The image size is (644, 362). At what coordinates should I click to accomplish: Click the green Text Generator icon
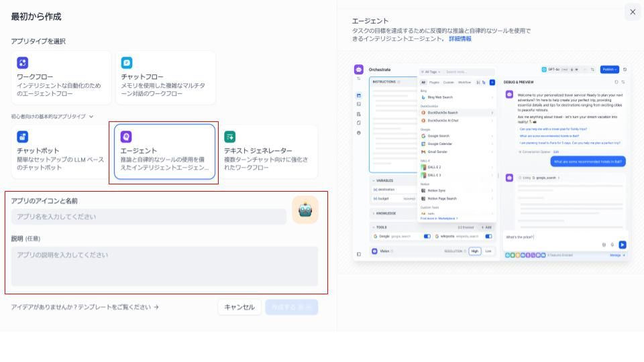[230, 136]
